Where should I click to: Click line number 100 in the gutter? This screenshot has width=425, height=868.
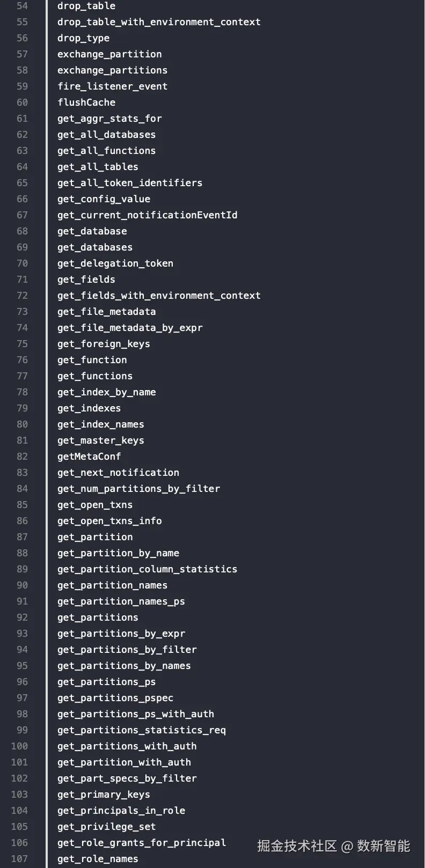19,746
